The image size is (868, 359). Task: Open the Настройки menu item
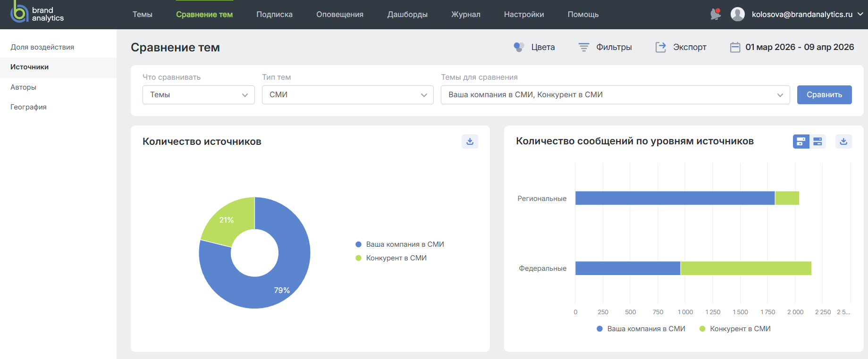point(524,15)
